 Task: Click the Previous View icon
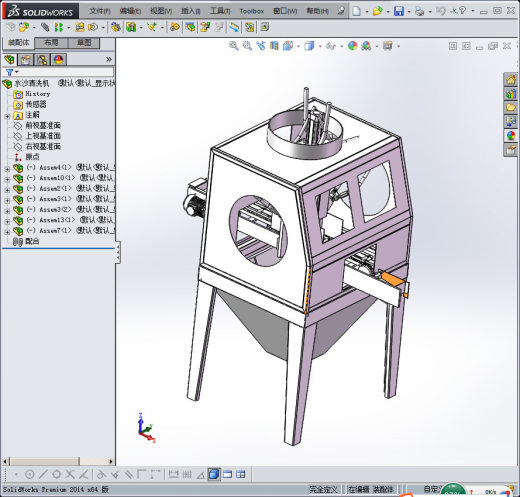click(x=261, y=46)
